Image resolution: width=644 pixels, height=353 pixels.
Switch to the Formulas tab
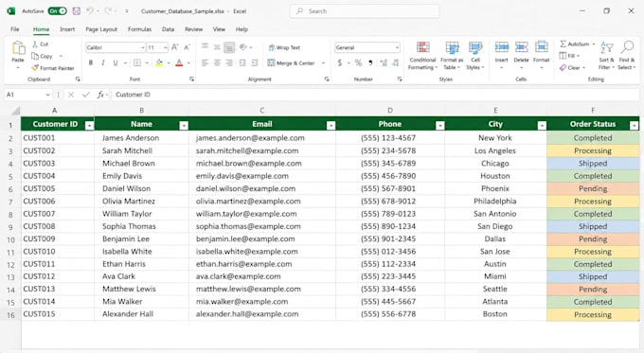pyautogui.click(x=139, y=29)
